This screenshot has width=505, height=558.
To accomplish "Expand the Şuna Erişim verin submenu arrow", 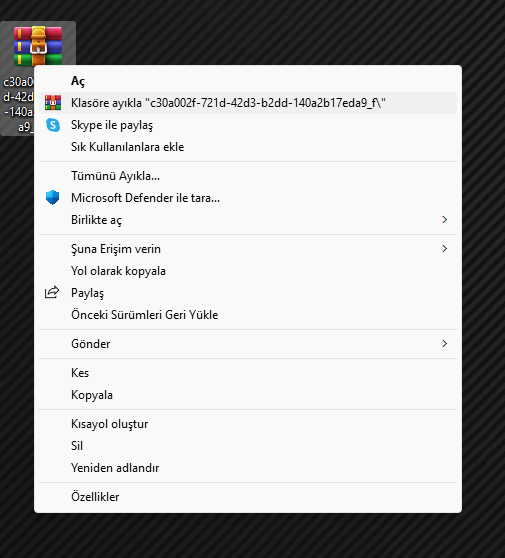I will pyautogui.click(x=444, y=248).
